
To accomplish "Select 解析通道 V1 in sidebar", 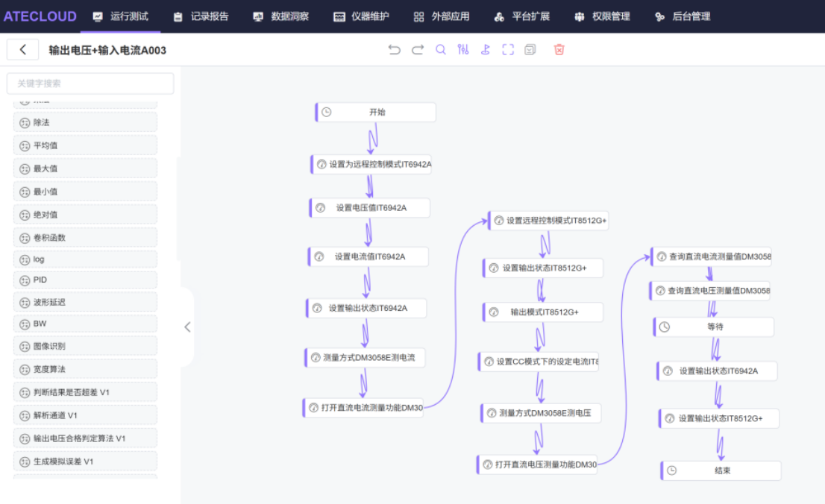I will 85,415.
